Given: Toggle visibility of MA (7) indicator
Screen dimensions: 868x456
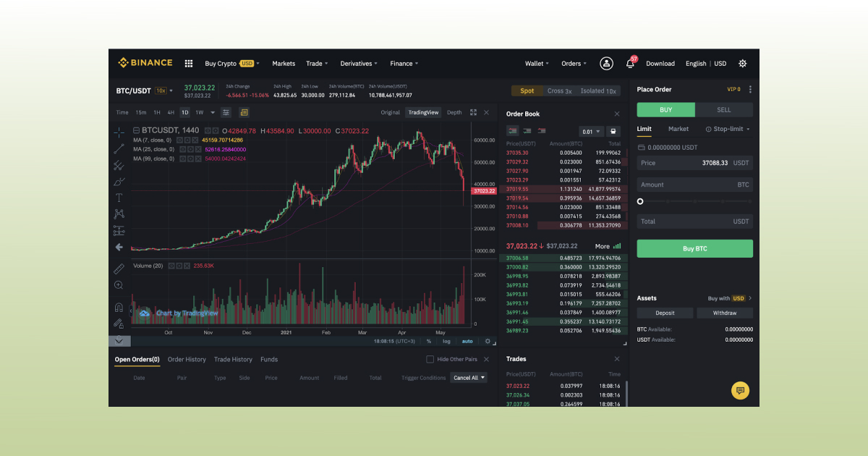Looking at the screenshot, I should (179, 140).
